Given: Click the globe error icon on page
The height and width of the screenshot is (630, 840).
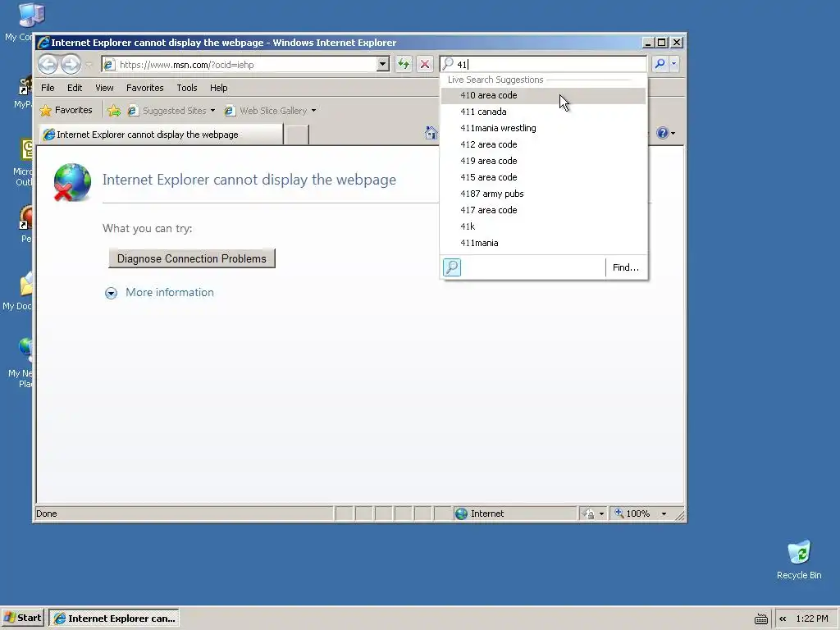Looking at the screenshot, I should (72, 182).
